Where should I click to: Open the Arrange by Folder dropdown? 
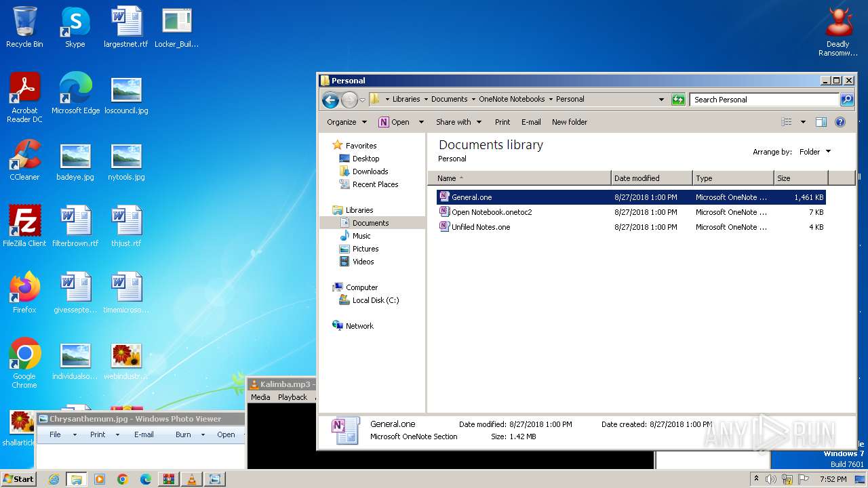click(x=815, y=152)
